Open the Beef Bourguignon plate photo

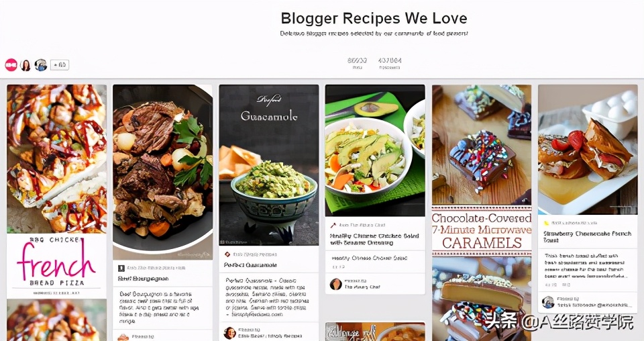point(162,172)
